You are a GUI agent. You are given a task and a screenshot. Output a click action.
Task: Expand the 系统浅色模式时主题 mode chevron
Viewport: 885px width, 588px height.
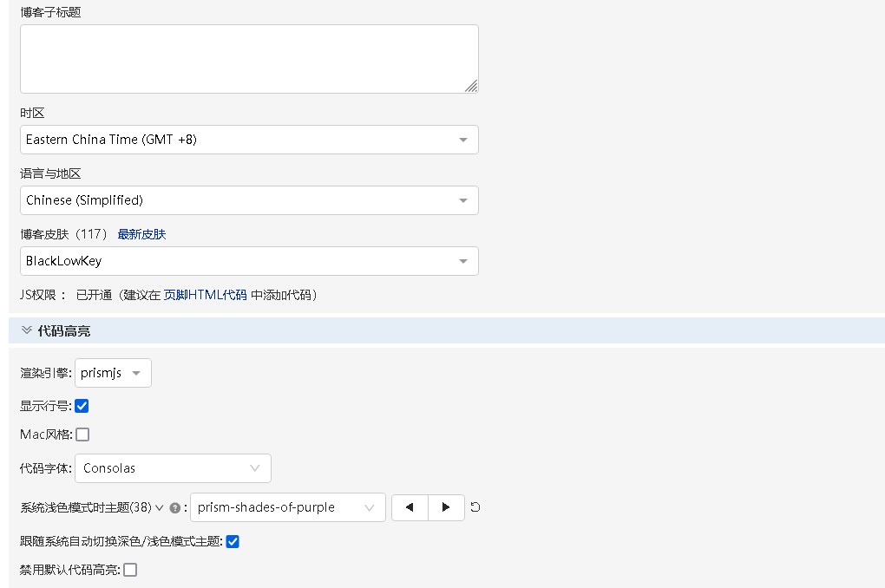pyautogui.click(x=160, y=508)
